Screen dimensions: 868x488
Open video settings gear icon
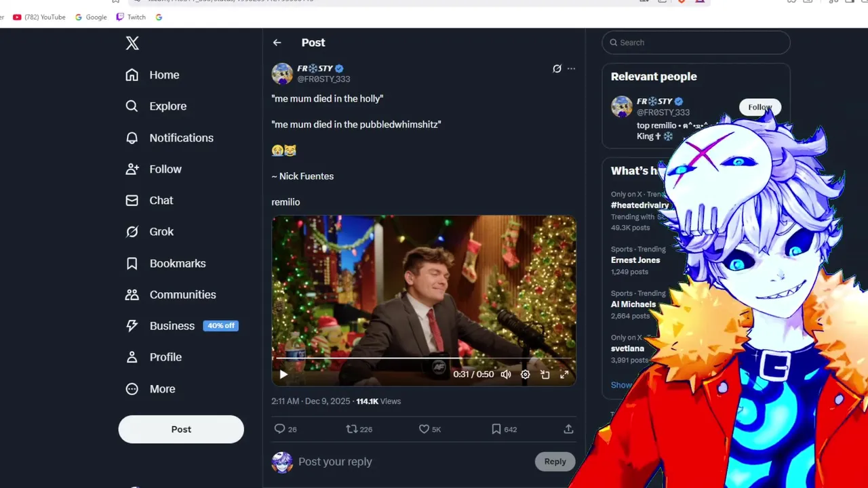click(x=525, y=374)
